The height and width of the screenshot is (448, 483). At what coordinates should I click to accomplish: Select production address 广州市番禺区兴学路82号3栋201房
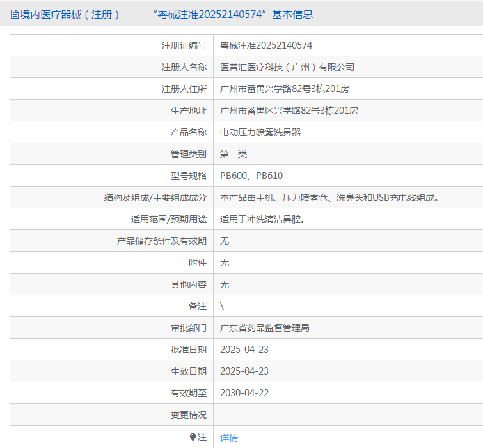coord(289,111)
